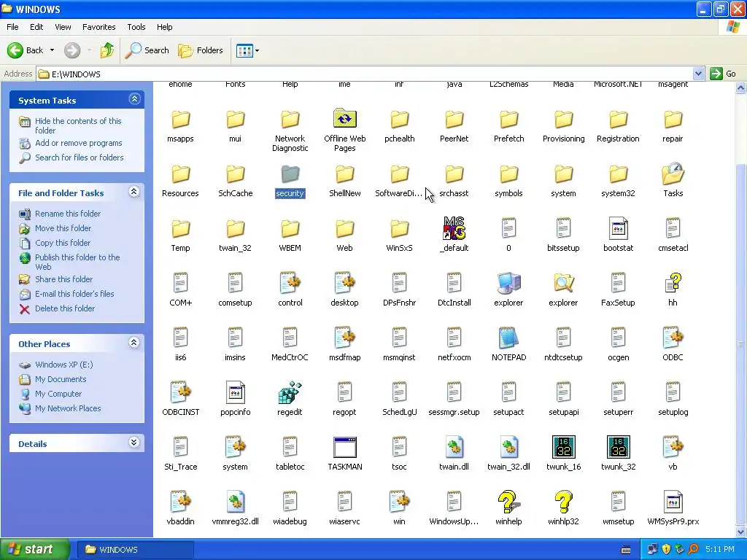
Task: Click the system tray clock 5:11 PM
Action: click(x=720, y=550)
